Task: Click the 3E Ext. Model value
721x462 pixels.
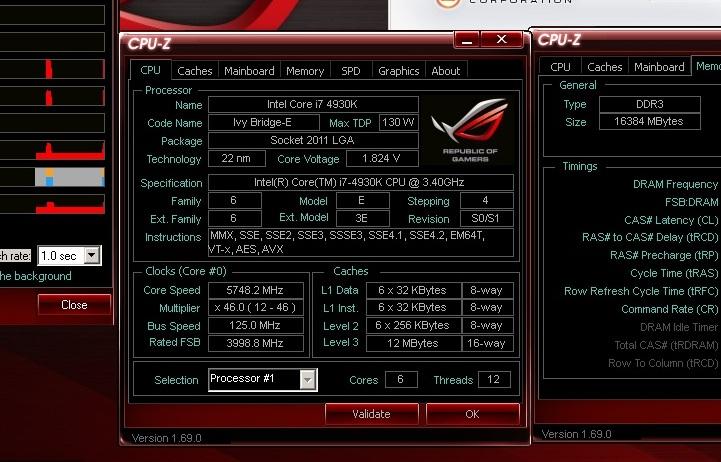Action: [362, 218]
